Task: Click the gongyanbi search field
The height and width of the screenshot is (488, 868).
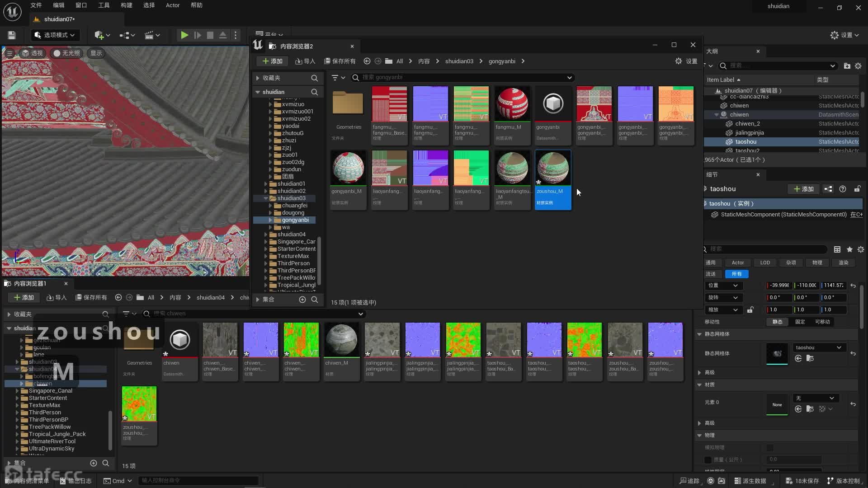Action: point(462,78)
